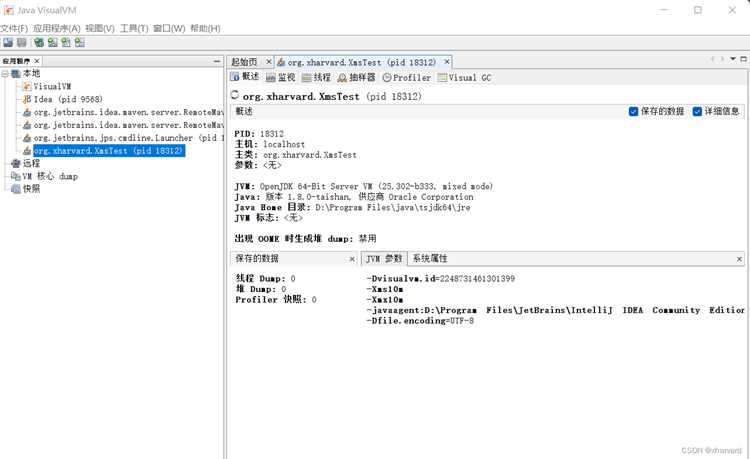Close the 应用程序 panel tab
This screenshot has width=750, height=459.
tap(36, 61)
